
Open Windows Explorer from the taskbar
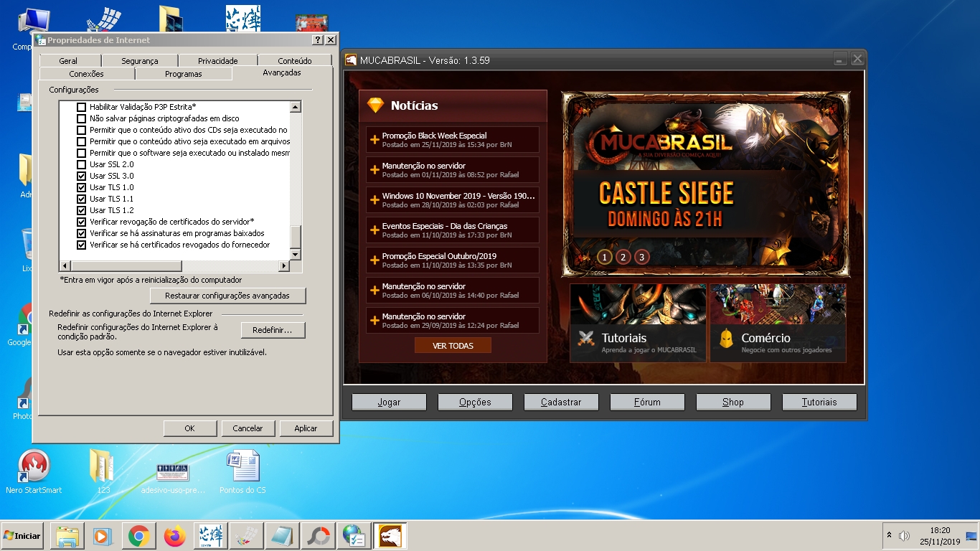coord(66,536)
